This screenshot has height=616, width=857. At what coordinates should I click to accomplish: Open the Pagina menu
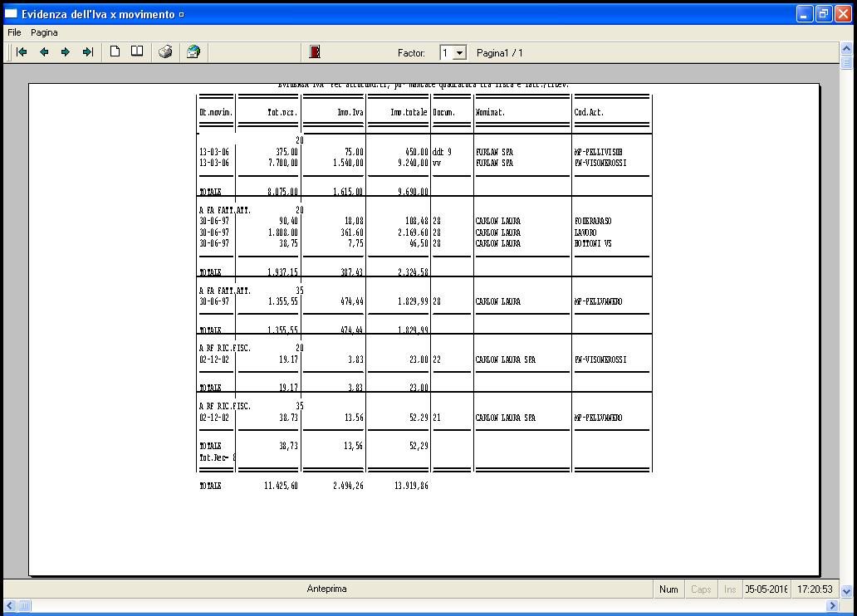tap(44, 33)
